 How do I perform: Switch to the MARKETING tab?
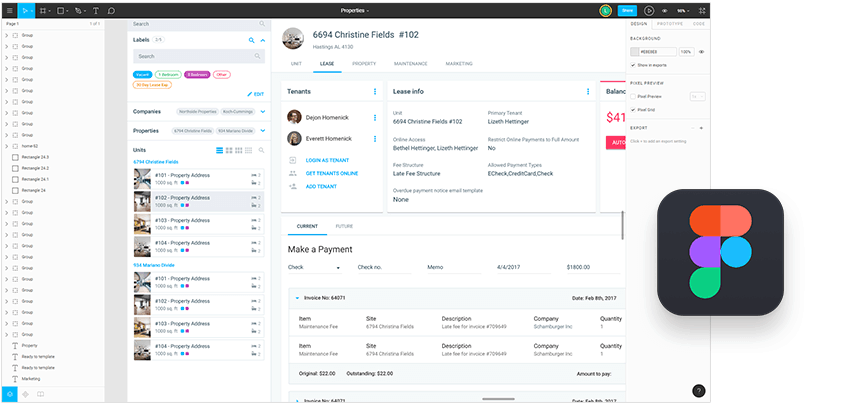(x=459, y=64)
